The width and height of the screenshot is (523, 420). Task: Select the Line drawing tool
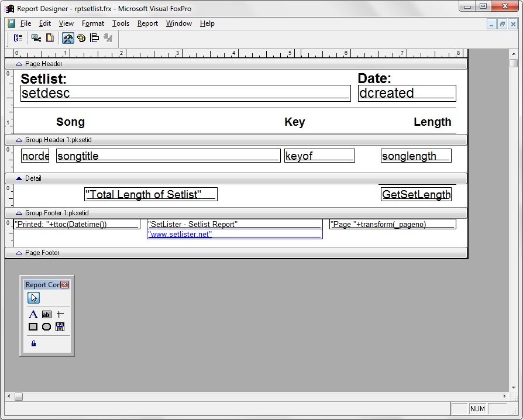60,315
